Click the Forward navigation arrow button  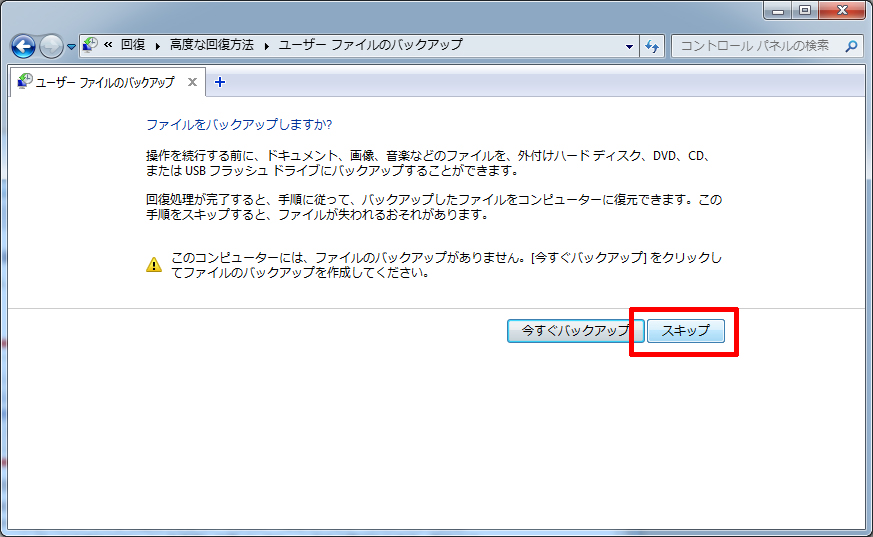pos(51,46)
